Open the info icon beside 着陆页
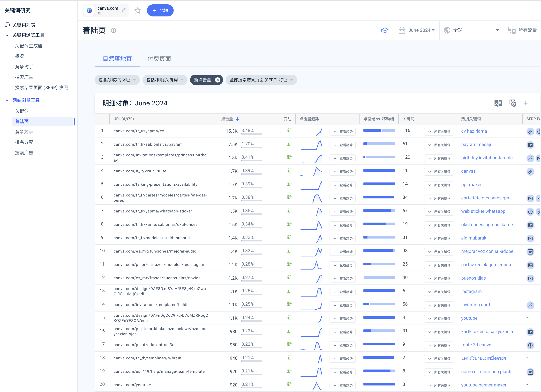 pos(113,30)
